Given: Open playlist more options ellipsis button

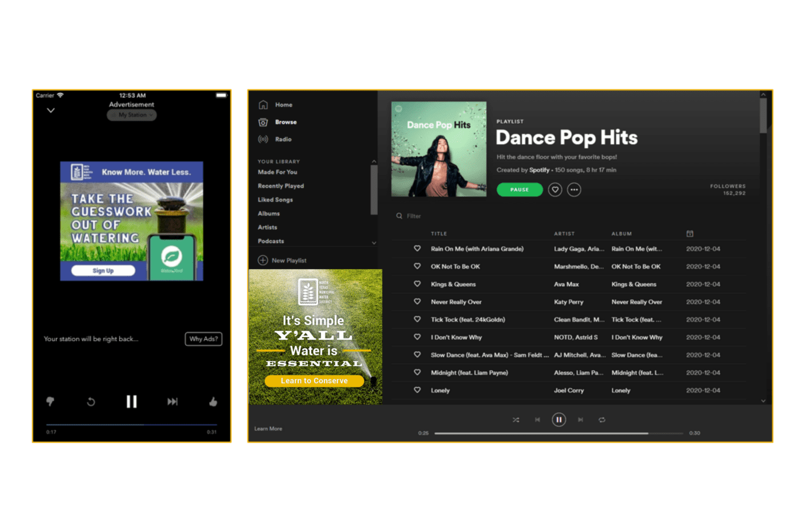Looking at the screenshot, I should click(574, 189).
